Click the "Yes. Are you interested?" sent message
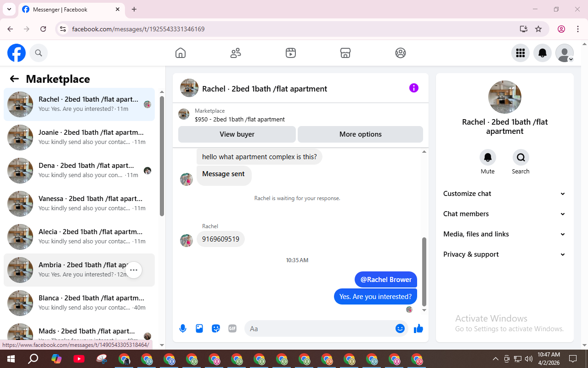 [x=375, y=297]
